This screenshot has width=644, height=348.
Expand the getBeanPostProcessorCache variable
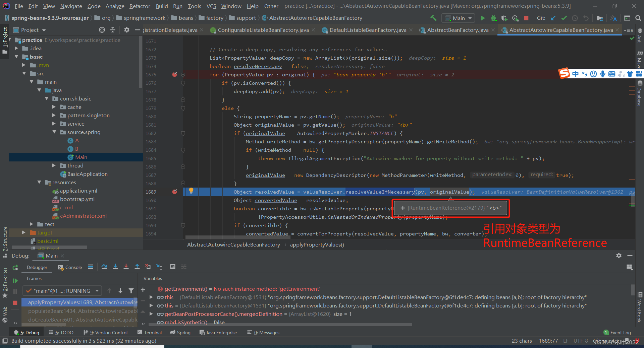click(x=151, y=314)
